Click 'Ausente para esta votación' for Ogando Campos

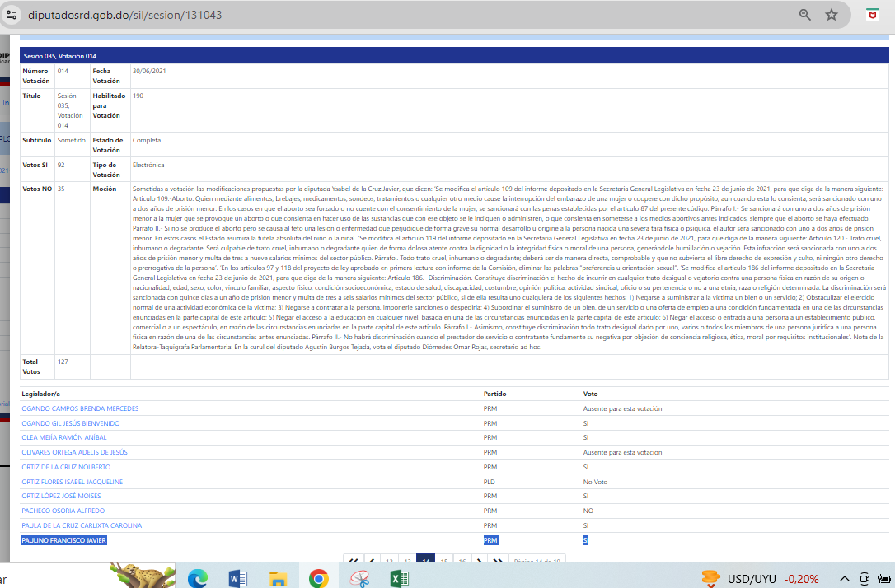click(x=623, y=408)
